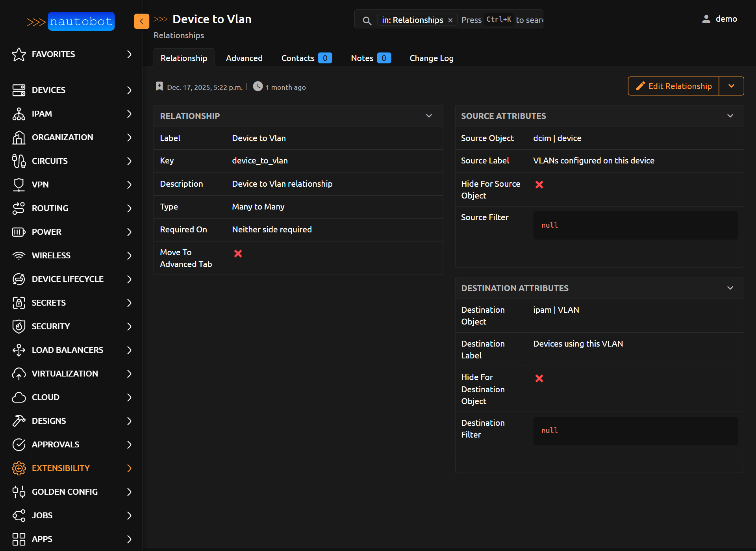Click the IPAM hierarchy icon
756x551 pixels.
tap(19, 114)
